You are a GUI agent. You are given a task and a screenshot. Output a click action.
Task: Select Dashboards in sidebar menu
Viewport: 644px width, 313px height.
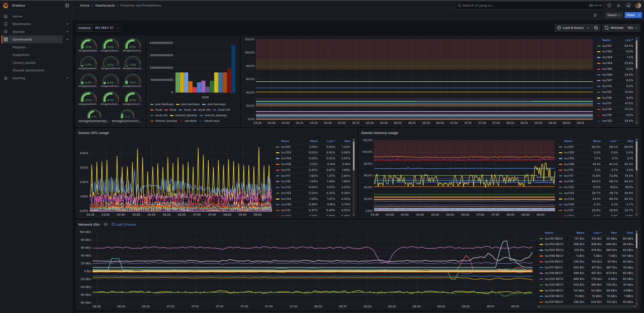coord(22,39)
